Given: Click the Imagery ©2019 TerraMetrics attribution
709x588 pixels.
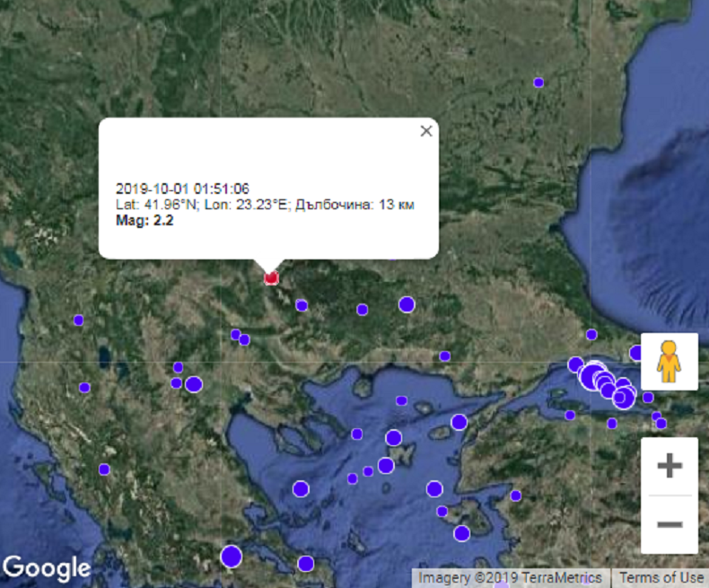Looking at the screenshot, I should (x=511, y=578).
